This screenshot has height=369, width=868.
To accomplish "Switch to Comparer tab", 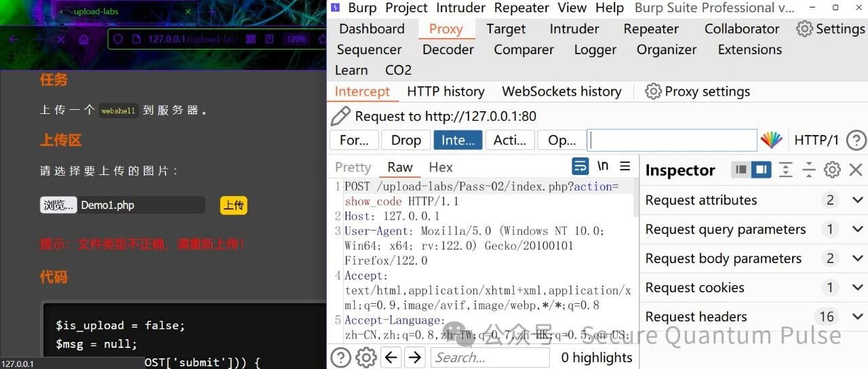I will point(524,50).
